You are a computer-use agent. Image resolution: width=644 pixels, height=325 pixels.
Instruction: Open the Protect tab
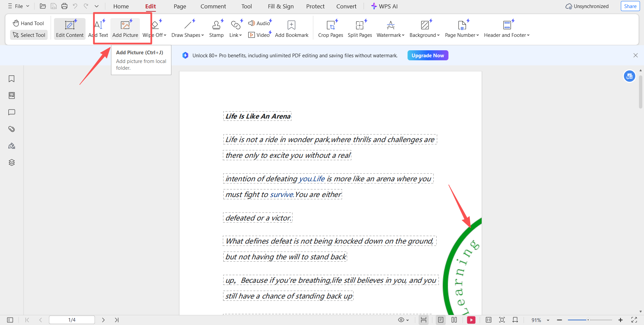click(315, 6)
